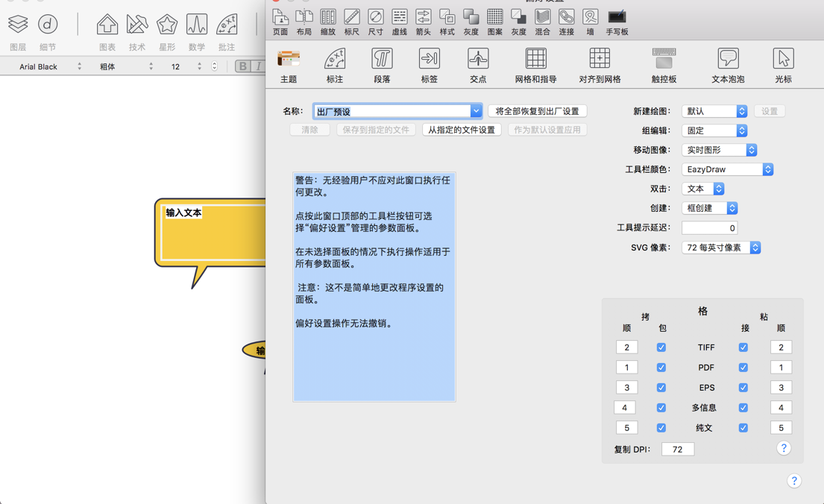Viewport: 824px width, 504px height.
Task: Open the 移动图像 dropdown
Action: click(x=719, y=150)
